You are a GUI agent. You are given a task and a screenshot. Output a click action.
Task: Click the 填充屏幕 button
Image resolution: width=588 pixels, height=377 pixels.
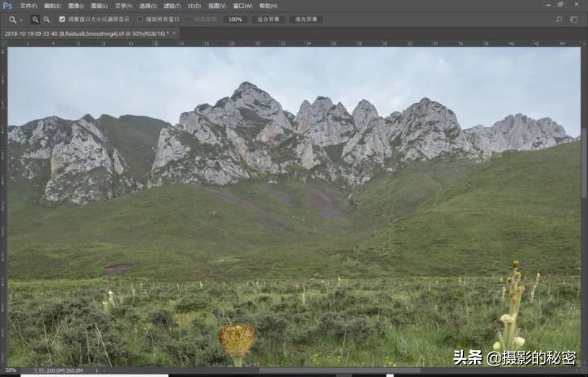tap(305, 19)
